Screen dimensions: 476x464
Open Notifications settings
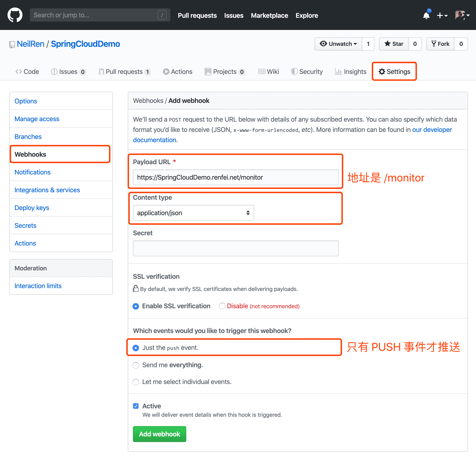coord(61,172)
